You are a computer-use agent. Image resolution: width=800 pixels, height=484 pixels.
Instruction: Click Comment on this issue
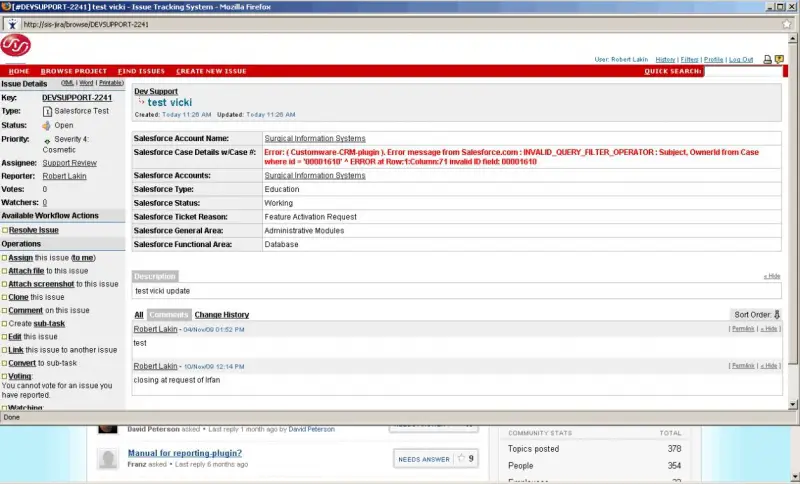tap(26, 310)
